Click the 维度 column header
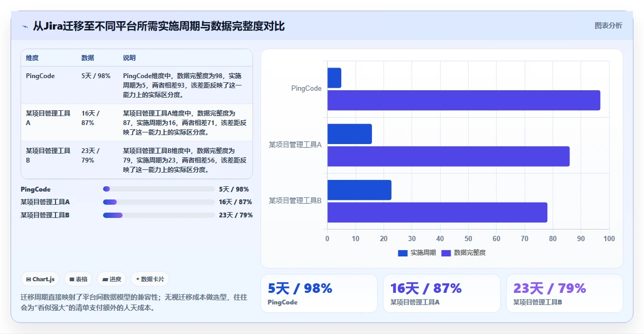 click(x=32, y=58)
